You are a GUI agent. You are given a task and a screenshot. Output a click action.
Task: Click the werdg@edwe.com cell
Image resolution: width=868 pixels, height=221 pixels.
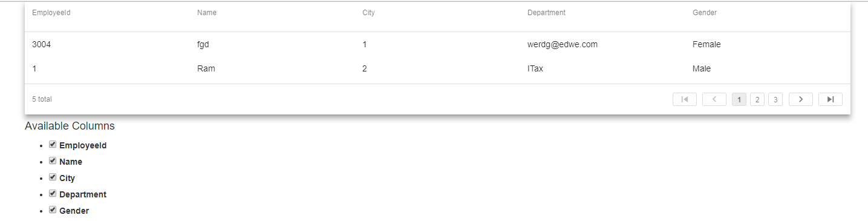pos(563,44)
